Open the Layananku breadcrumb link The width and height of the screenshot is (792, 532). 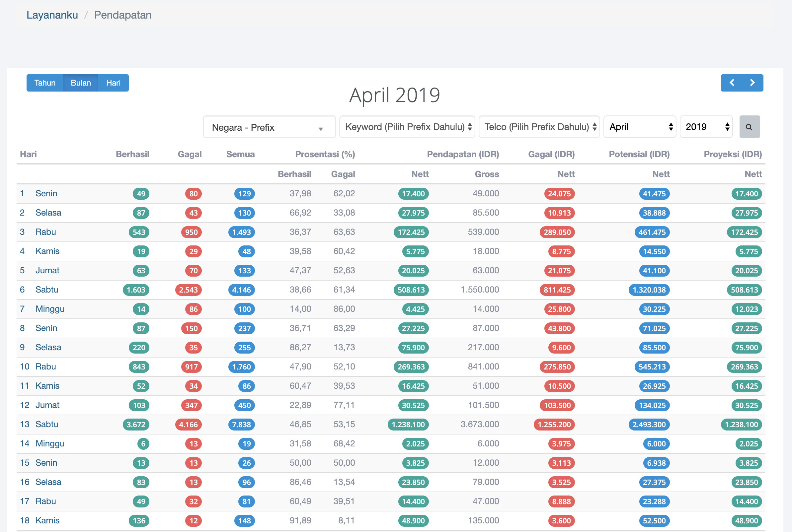coord(52,15)
